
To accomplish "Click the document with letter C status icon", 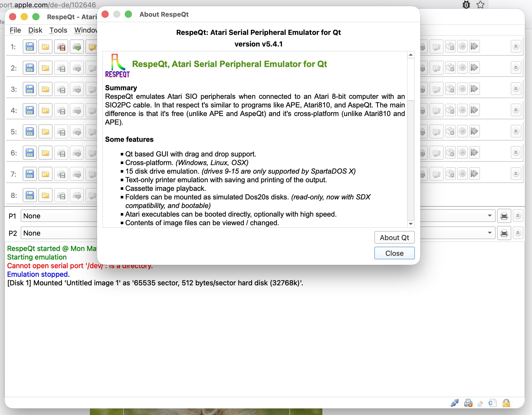I will click(x=492, y=403).
